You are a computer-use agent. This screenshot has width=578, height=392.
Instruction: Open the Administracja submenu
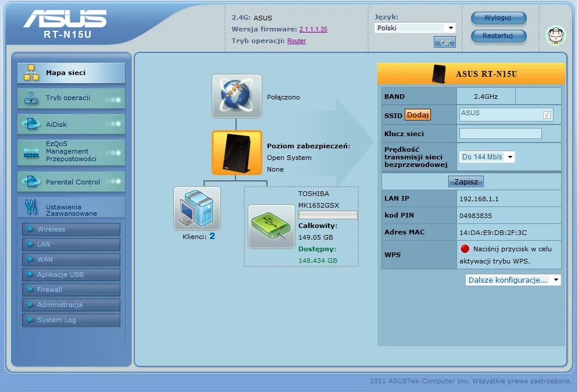pyautogui.click(x=71, y=305)
